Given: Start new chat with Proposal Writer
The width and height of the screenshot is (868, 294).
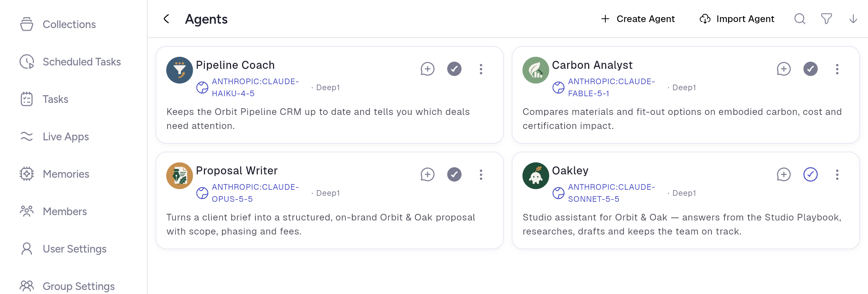Looking at the screenshot, I should pyautogui.click(x=427, y=175).
